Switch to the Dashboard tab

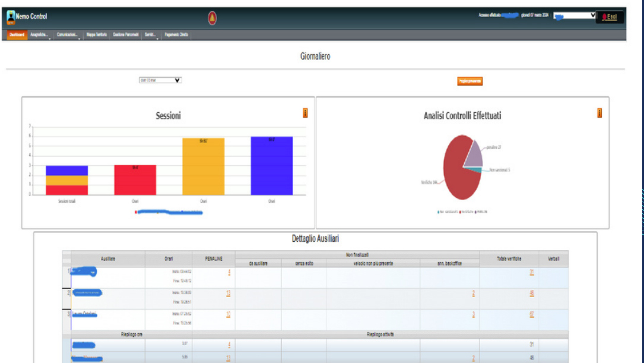pos(17,35)
